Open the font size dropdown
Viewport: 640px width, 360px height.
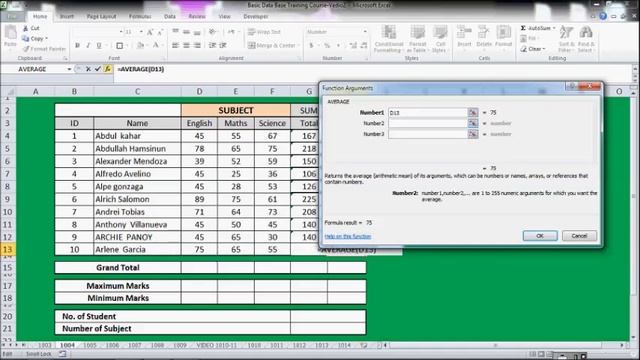141,32
